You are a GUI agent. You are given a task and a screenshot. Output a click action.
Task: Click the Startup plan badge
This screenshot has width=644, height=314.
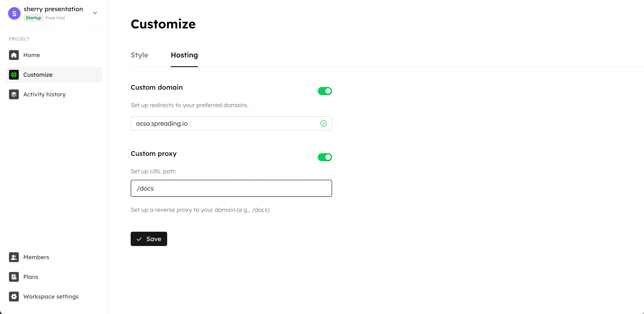click(x=33, y=18)
